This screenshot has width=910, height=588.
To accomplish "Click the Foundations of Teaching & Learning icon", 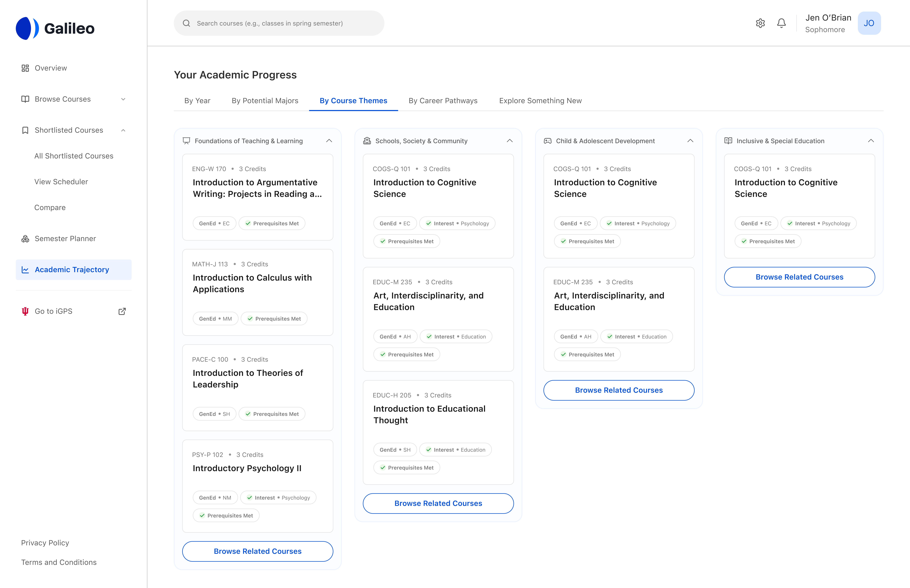I will point(186,141).
